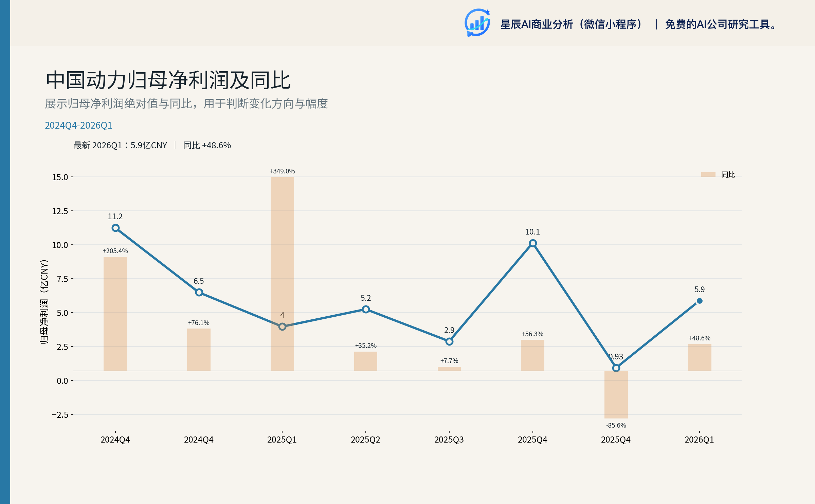Click the +205.4% bar

pyautogui.click(x=115, y=314)
